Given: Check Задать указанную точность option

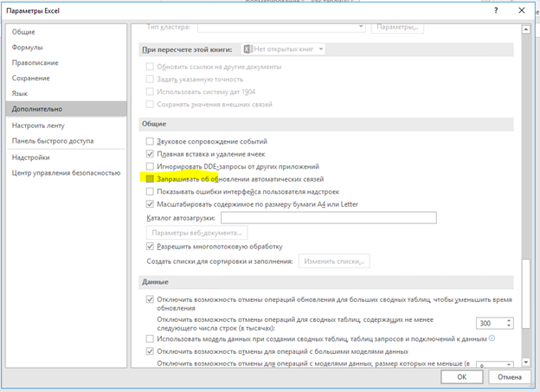Looking at the screenshot, I should click(x=150, y=80).
